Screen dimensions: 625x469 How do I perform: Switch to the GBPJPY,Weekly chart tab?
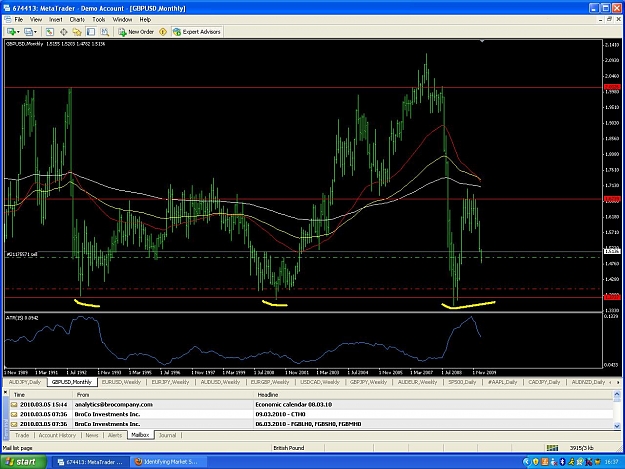pyautogui.click(x=368, y=382)
